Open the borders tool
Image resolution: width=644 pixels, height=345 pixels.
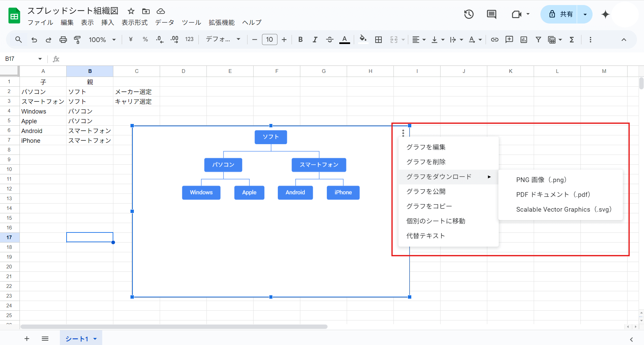[378, 40]
